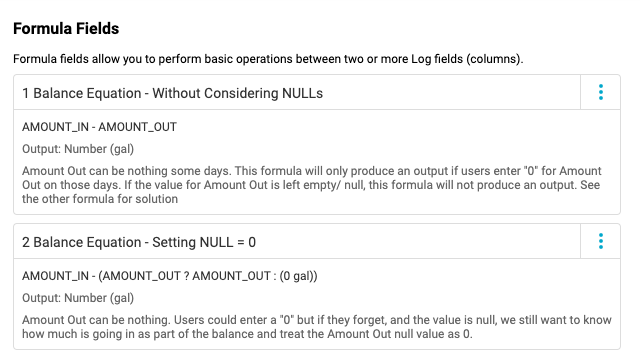Click the AMOUNT_IN token in formula 1

point(55,127)
